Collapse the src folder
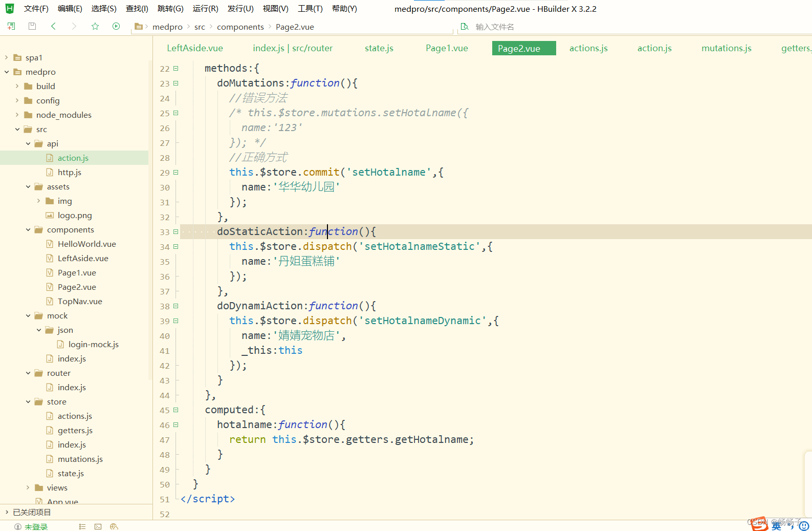The height and width of the screenshot is (531, 812). (17, 129)
